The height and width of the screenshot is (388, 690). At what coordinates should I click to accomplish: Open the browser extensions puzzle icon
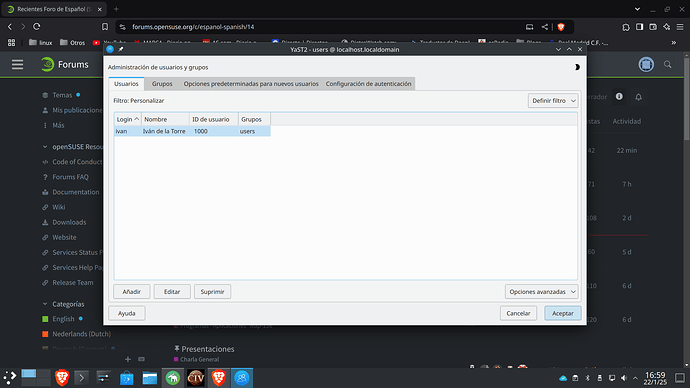tap(626, 27)
